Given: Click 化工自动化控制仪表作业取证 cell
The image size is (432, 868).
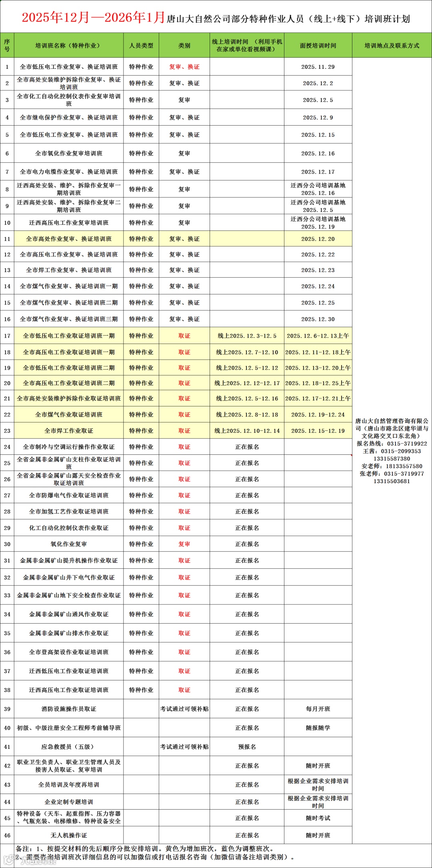Looking at the screenshot, I should 69,528.
